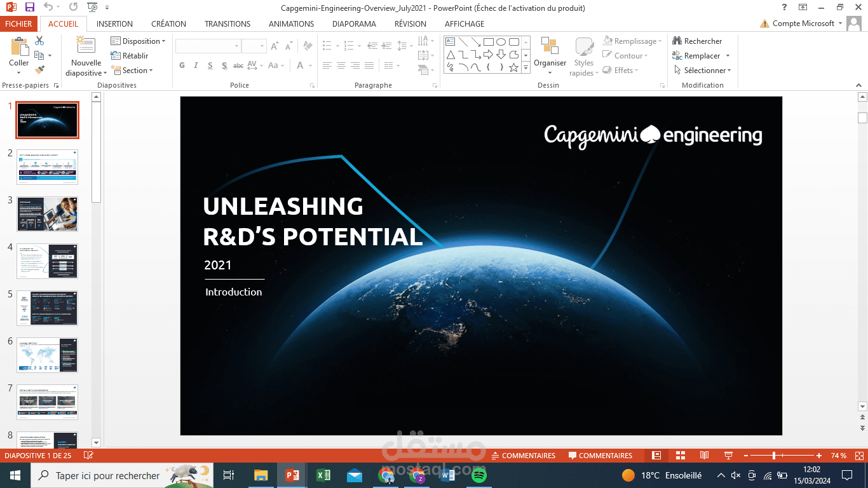This screenshot has height=488, width=868.
Task: Open the Notes pane via first COMMENTAIRES button
Action: tap(524, 456)
